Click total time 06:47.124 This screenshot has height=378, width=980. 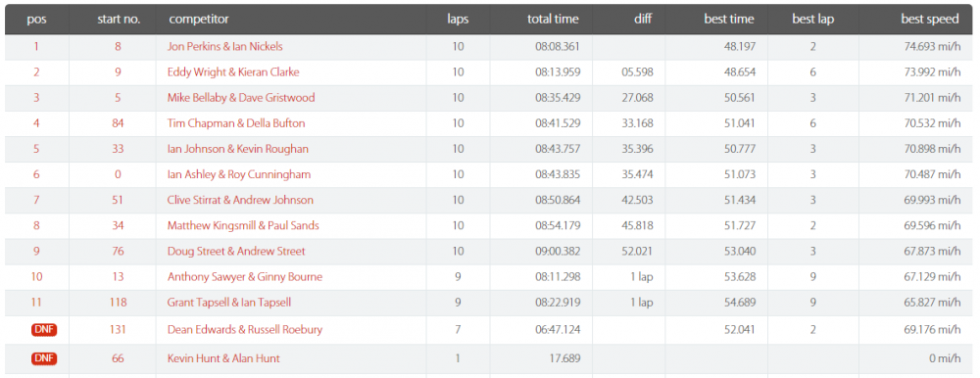tap(558, 330)
